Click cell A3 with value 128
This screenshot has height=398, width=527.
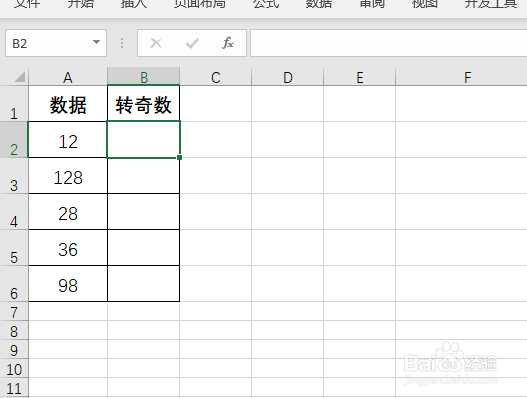(68, 176)
